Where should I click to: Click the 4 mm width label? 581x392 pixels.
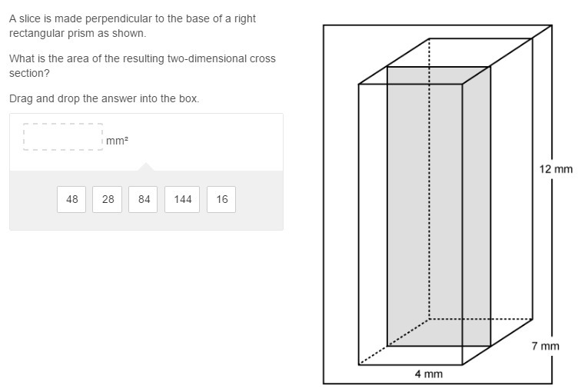[429, 374]
